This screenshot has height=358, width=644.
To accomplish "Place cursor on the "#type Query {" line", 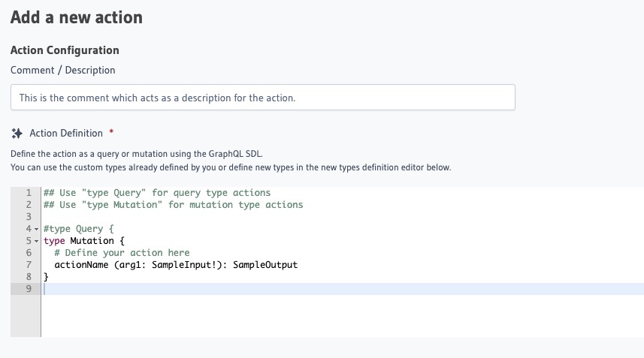I will coord(78,229).
